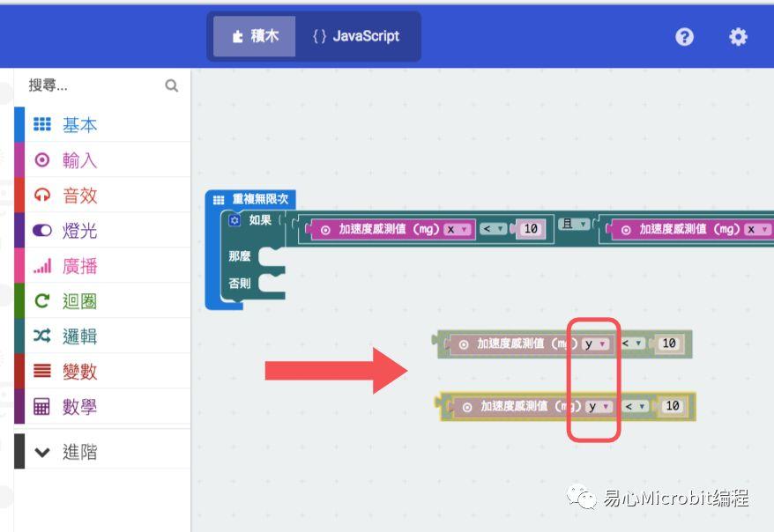Expand the 進階 advanced categories
774x532 pixels.
click(x=79, y=452)
